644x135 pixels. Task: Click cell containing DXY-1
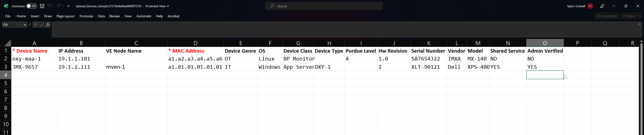tap(329, 67)
